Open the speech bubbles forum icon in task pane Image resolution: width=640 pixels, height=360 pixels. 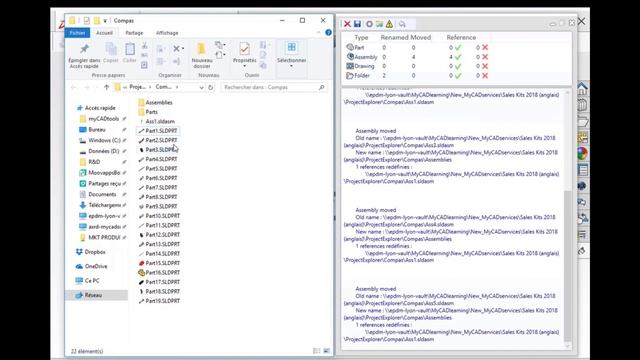coord(582,202)
